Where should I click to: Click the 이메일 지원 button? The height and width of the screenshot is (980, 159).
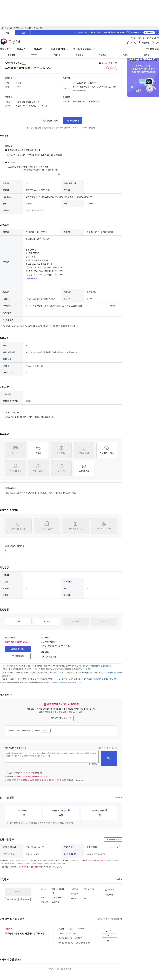[x=18, y=656]
